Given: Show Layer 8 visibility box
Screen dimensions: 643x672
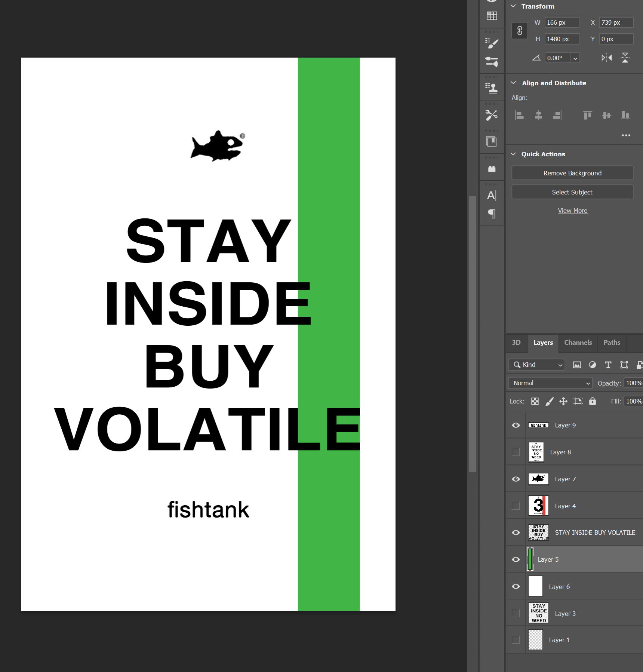Looking at the screenshot, I should pyautogui.click(x=516, y=452).
